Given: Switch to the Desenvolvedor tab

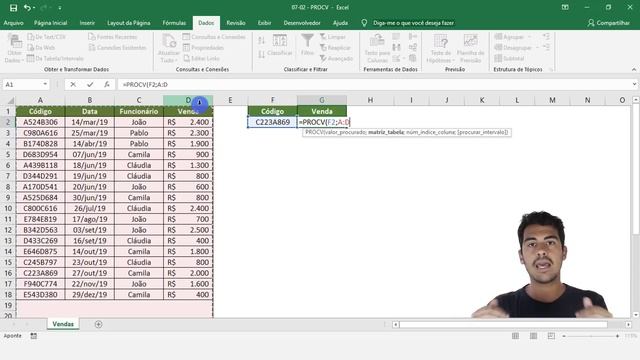Looking at the screenshot, I should pyautogui.click(x=302, y=23).
